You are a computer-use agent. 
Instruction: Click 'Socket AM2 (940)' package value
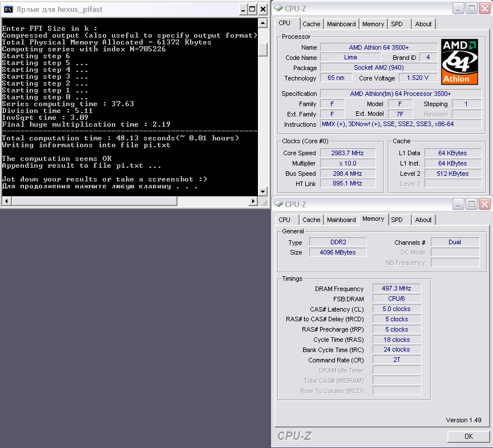(379, 67)
